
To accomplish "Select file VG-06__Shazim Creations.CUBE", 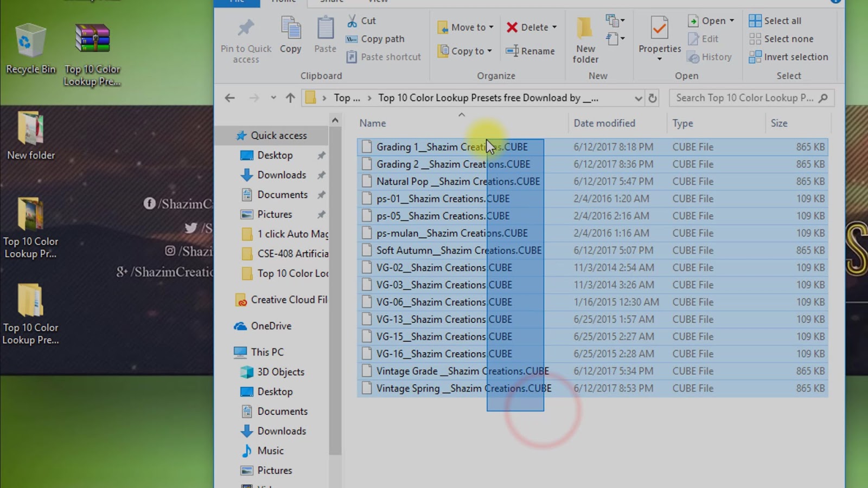I will click(x=592, y=302).
